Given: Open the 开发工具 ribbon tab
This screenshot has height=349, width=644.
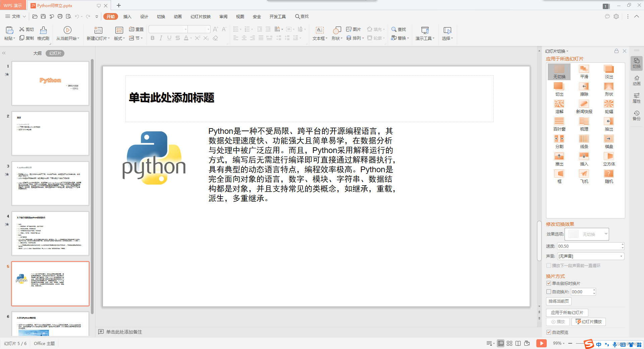Looking at the screenshot, I should point(278,16).
